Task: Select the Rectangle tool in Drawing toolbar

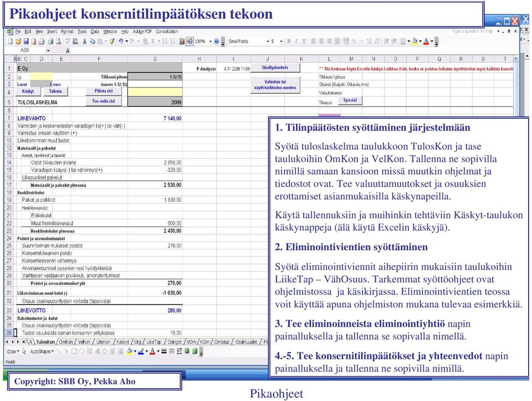Action: (x=74, y=352)
